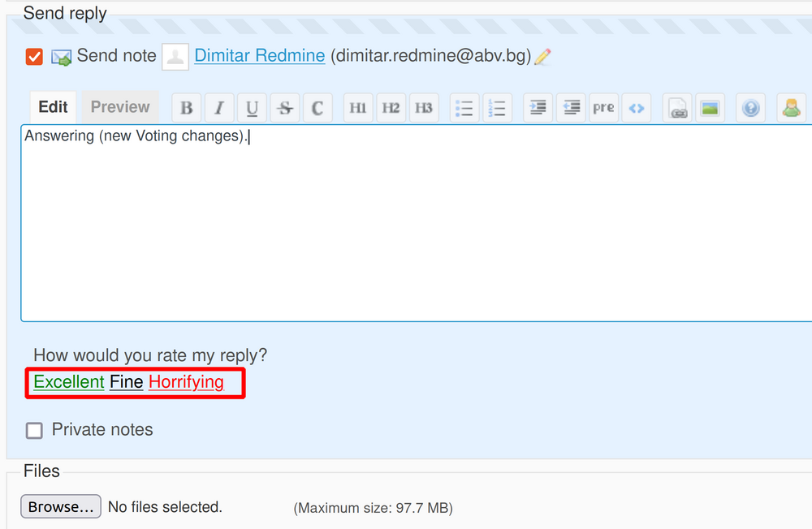The width and height of the screenshot is (812, 529).
Task: Insert preformatted text block
Action: click(603, 108)
